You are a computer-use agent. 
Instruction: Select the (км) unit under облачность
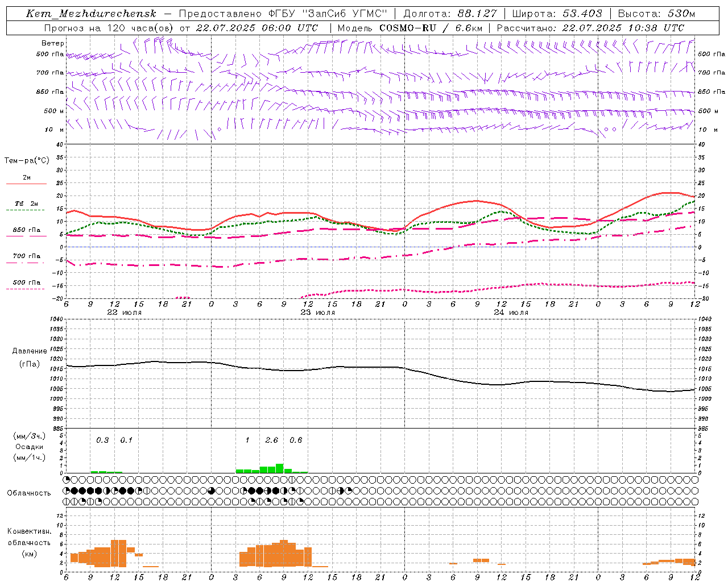(x=29, y=553)
